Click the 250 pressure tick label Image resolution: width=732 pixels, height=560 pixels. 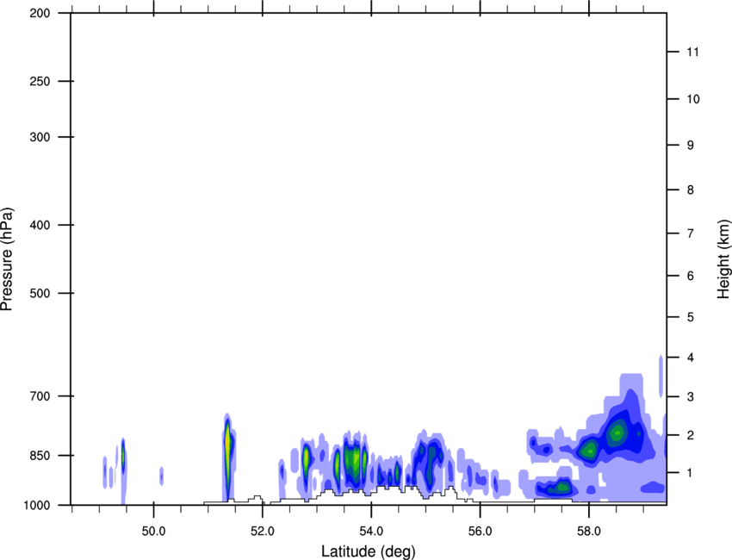(x=40, y=81)
